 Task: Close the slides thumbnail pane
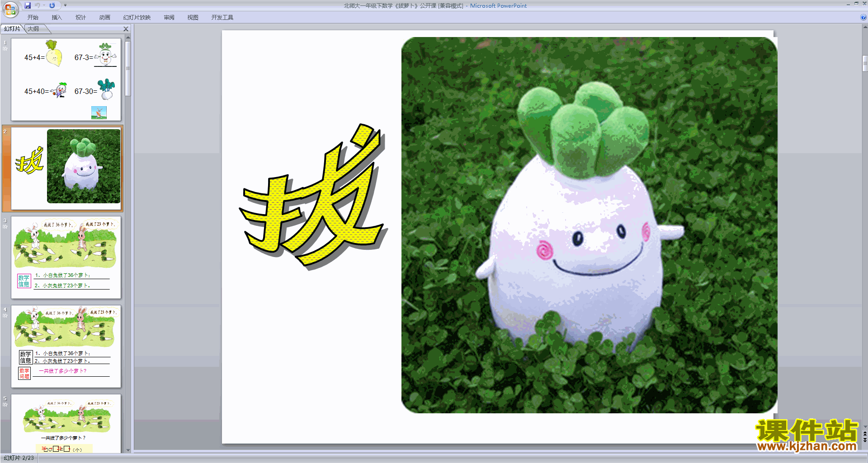coord(126,29)
